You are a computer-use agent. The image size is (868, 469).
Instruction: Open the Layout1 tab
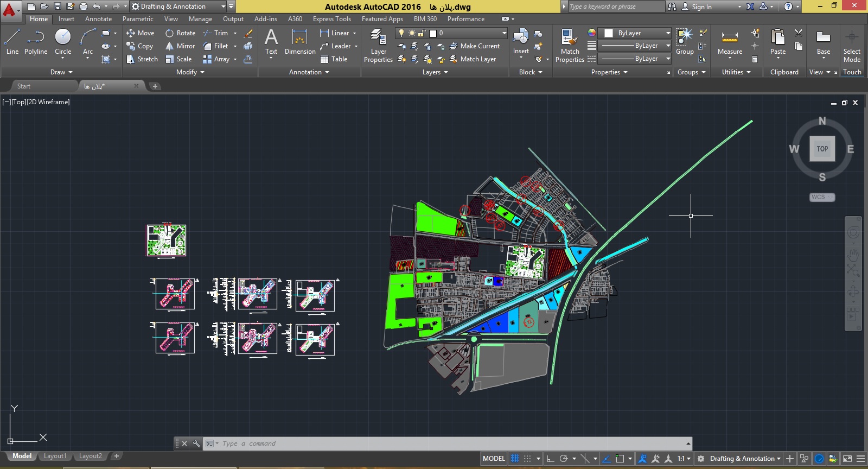[x=55, y=456]
